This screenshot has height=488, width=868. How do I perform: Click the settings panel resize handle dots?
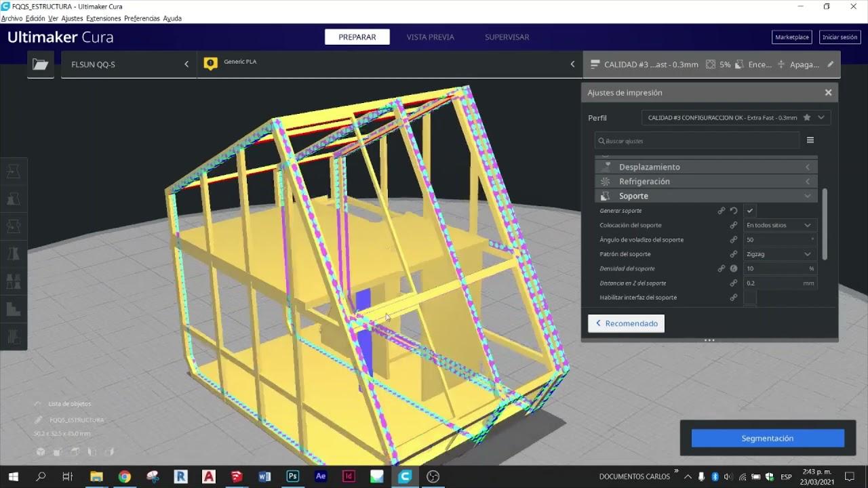[x=709, y=340]
